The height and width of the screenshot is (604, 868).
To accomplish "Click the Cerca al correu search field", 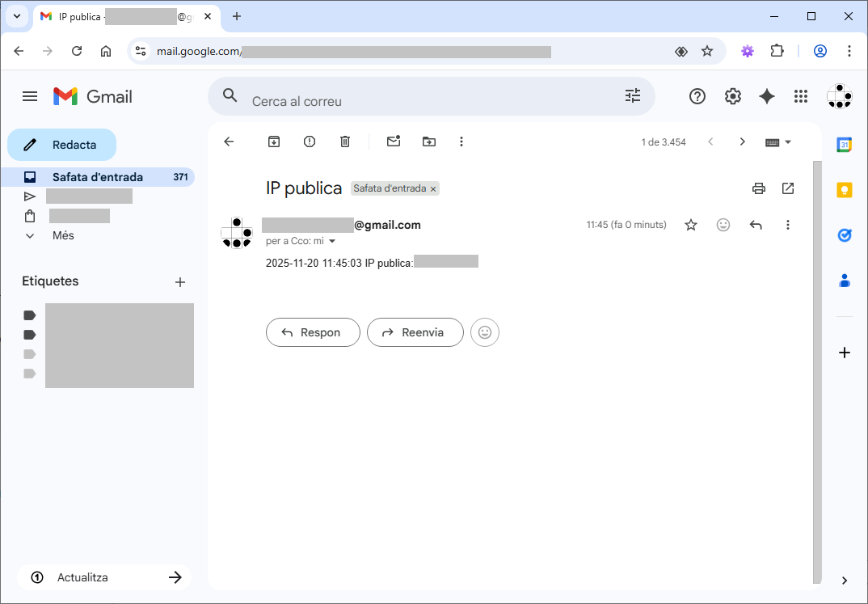I will (428, 101).
